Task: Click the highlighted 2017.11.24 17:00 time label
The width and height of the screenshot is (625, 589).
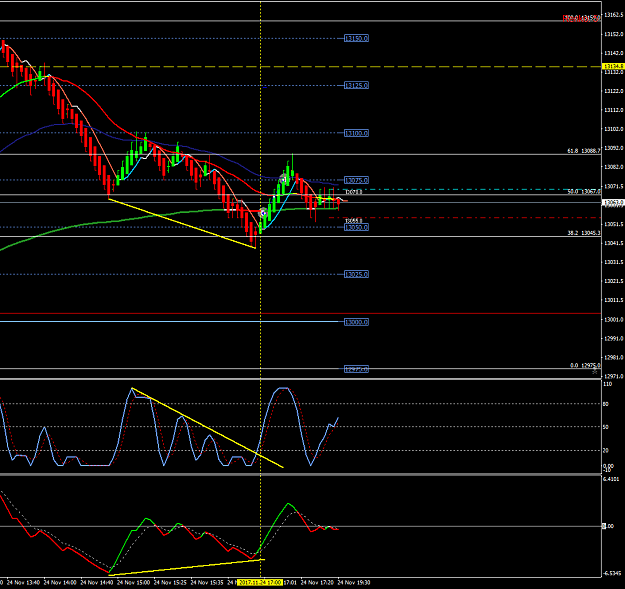Action: coord(260,583)
